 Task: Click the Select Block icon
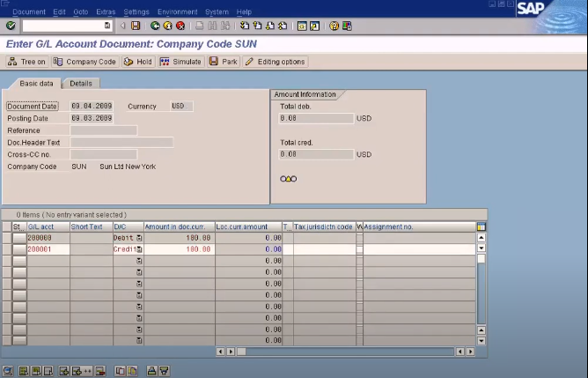[x=36, y=371]
